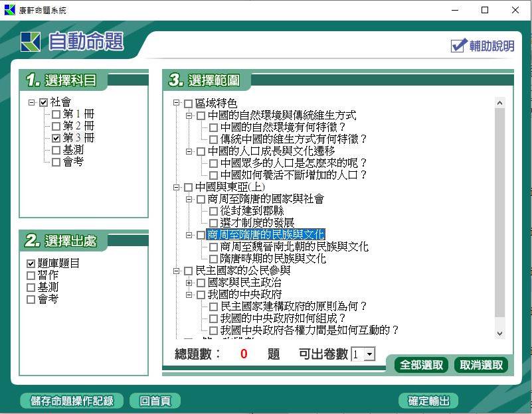Image resolution: width=532 pixels, height=414 pixels.
Task: Check the 第 1 冊 checkbox
Action: pyautogui.click(x=56, y=114)
